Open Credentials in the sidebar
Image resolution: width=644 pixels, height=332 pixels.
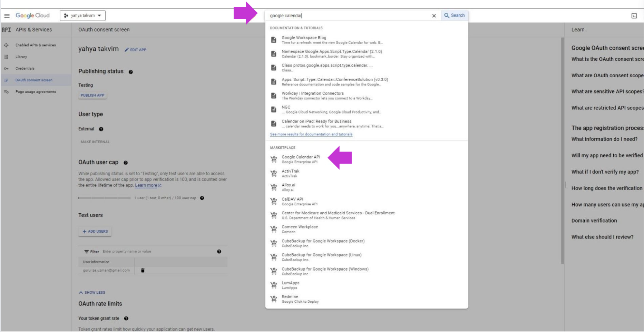(x=25, y=68)
